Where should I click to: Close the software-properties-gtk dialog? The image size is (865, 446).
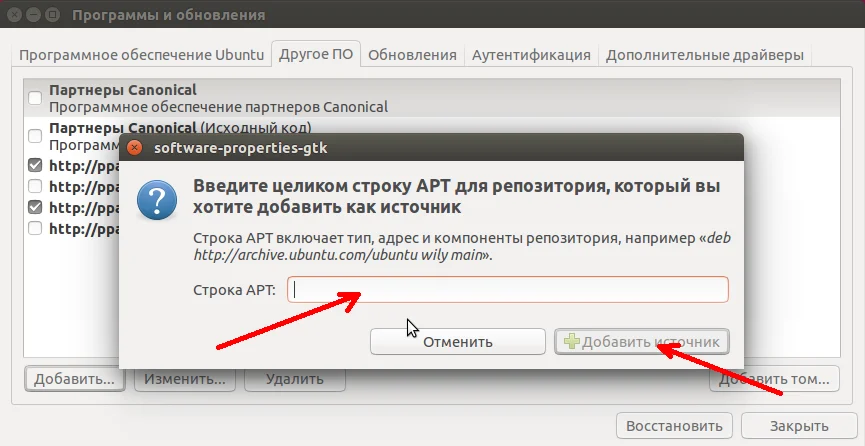(x=134, y=148)
